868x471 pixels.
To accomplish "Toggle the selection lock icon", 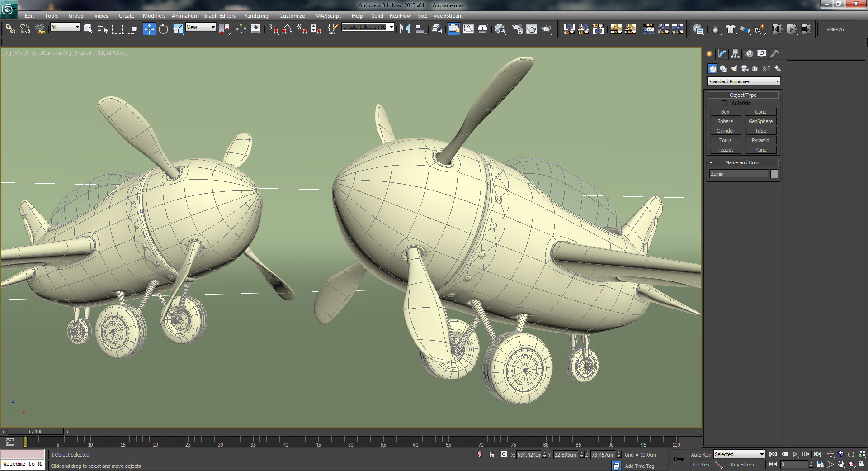I will pos(491,455).
